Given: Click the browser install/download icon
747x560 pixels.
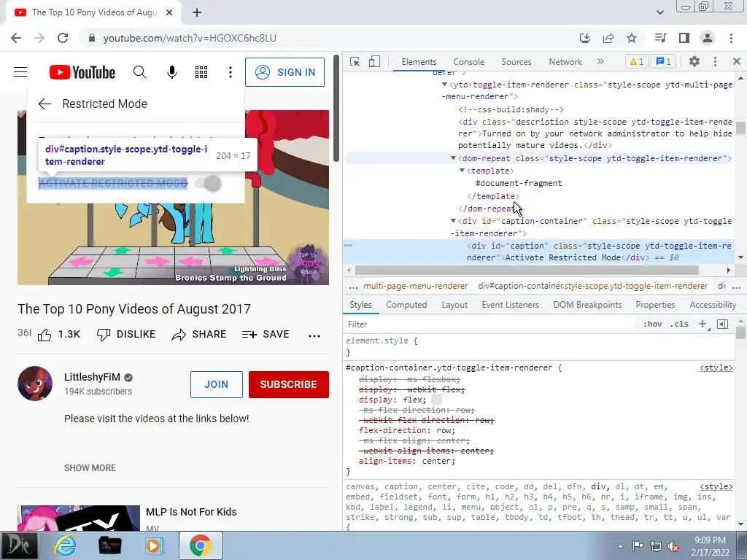Looking at the screenshot, I should pos(585,38).
